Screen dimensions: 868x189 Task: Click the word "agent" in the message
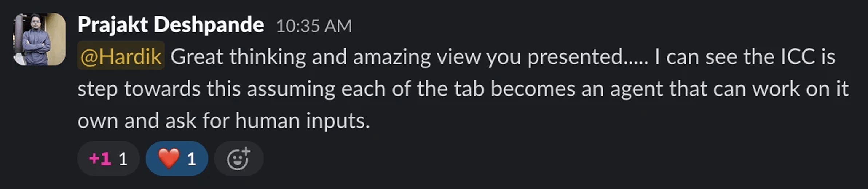click(636, 89)
